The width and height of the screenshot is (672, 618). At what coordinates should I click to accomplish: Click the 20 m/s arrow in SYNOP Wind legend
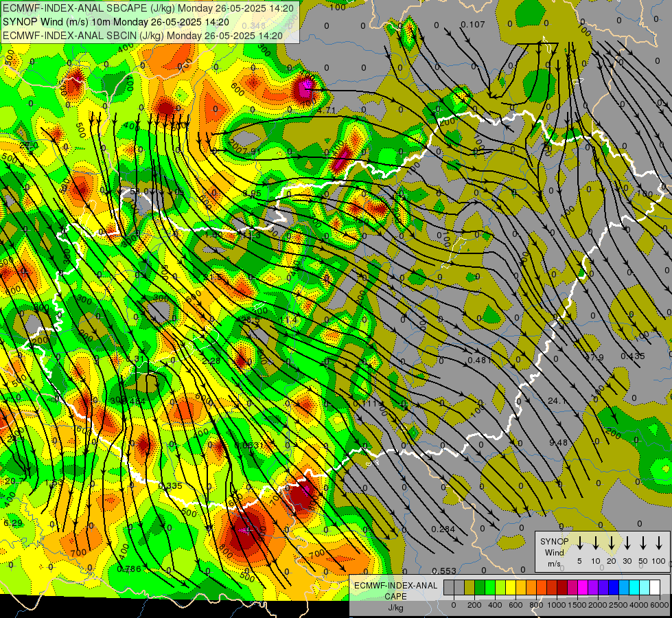coord(612,543)
